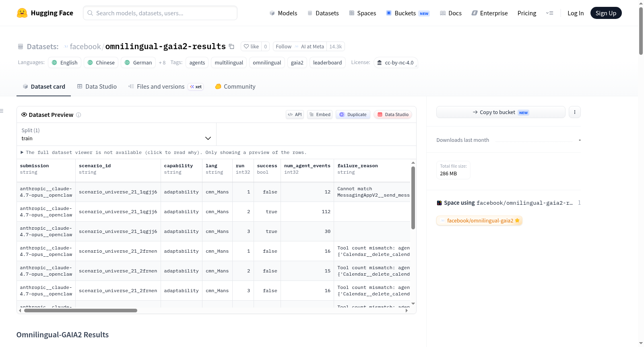Click the agents tag
644x347 pixels.
[197, 62]
